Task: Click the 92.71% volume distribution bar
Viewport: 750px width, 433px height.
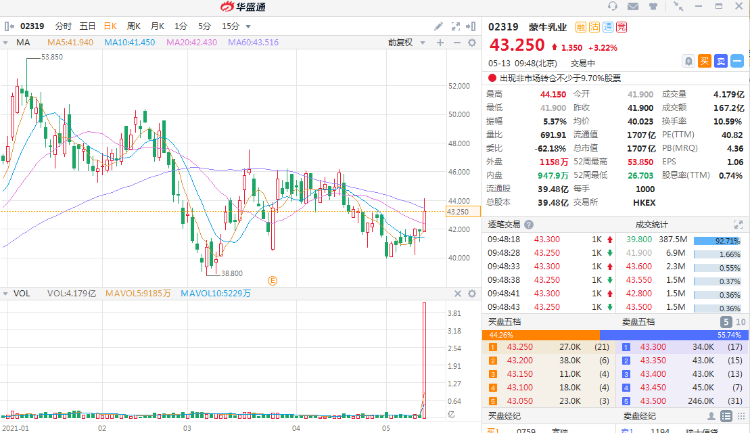Action: [717, 241]
